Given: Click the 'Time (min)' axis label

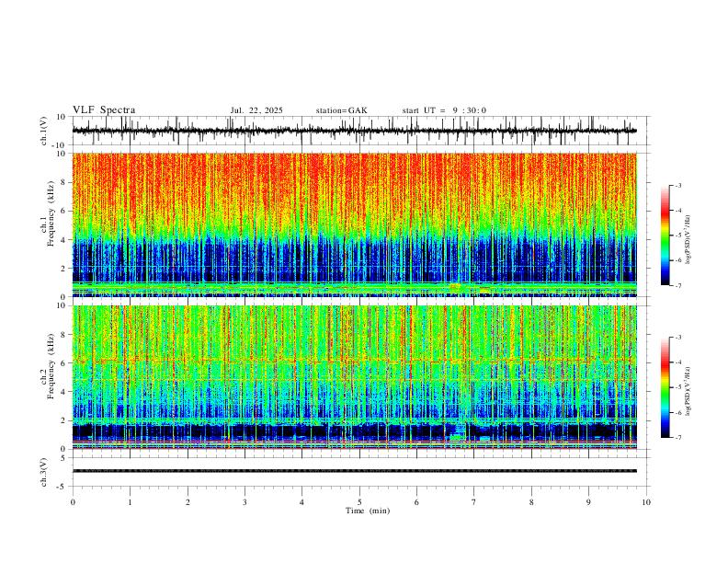Looking at the screenshot, I should [368, 511].
